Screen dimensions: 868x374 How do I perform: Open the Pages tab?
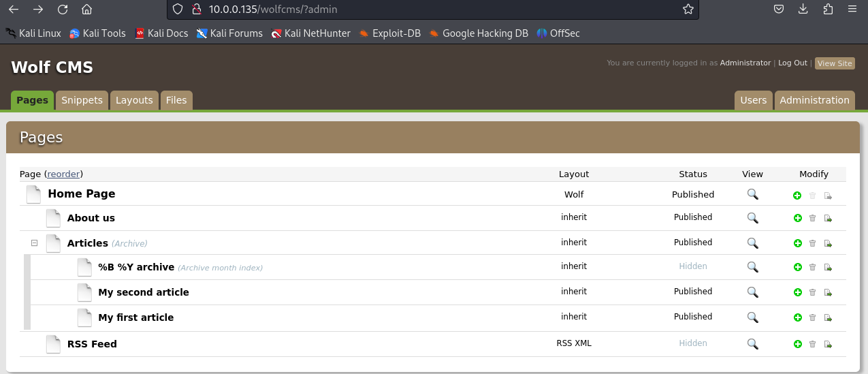[x=32, y=100]
